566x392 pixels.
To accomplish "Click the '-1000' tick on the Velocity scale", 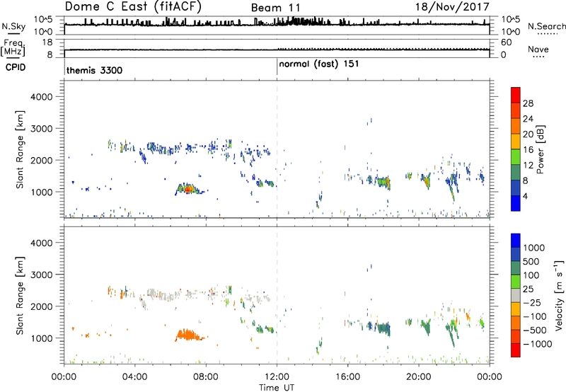I will 538,344.
